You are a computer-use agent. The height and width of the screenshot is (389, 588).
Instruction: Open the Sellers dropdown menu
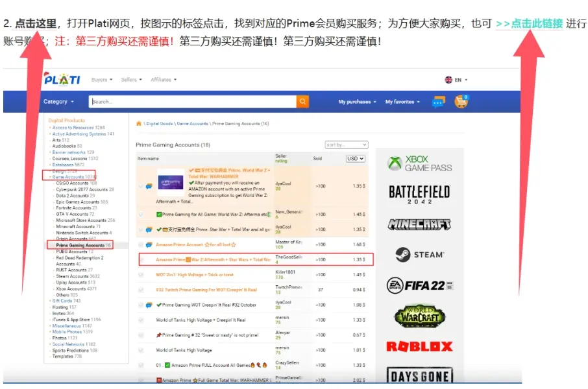(131, 80)
